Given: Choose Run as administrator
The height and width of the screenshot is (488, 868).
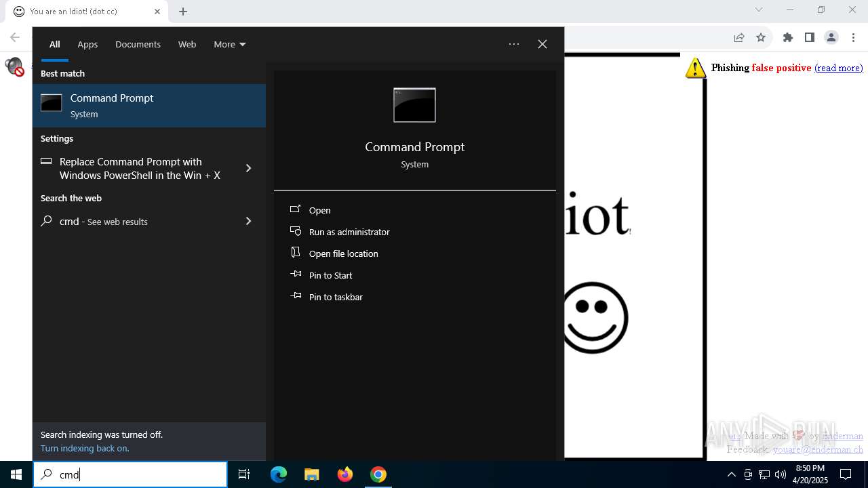Looking at the screenshot, I should point(349,232).
